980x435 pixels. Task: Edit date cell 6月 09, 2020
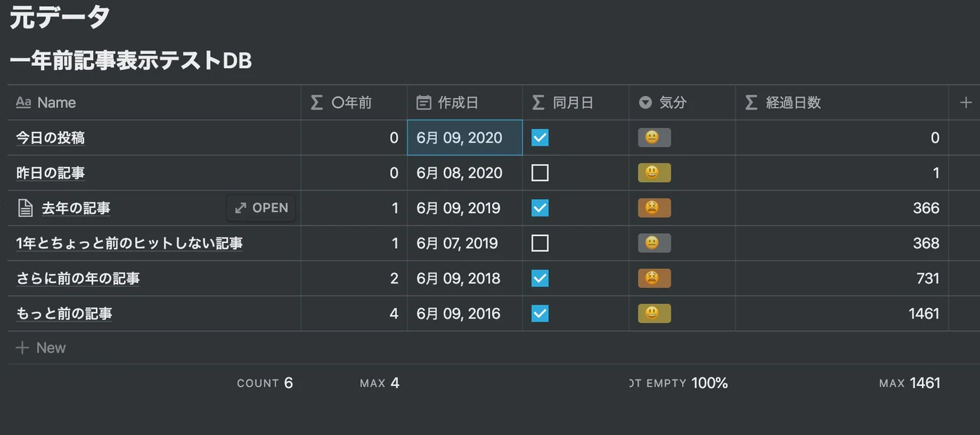click(465, 138)
